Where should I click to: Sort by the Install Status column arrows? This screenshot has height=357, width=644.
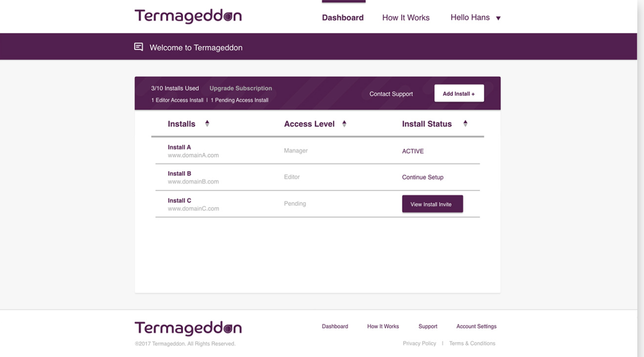point(465,124)
